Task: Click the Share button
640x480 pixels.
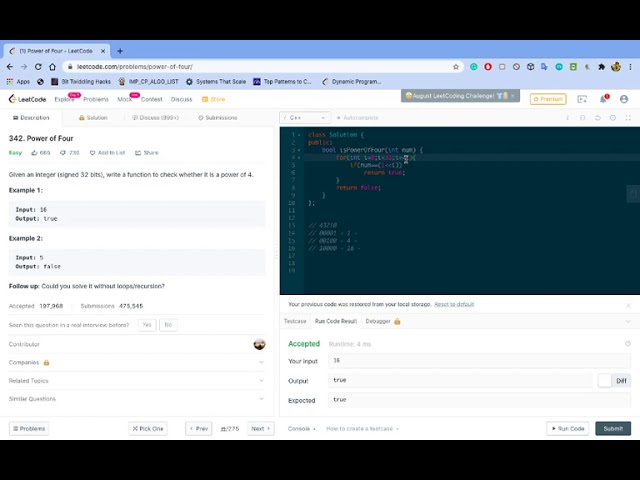Action: (147, 153)
